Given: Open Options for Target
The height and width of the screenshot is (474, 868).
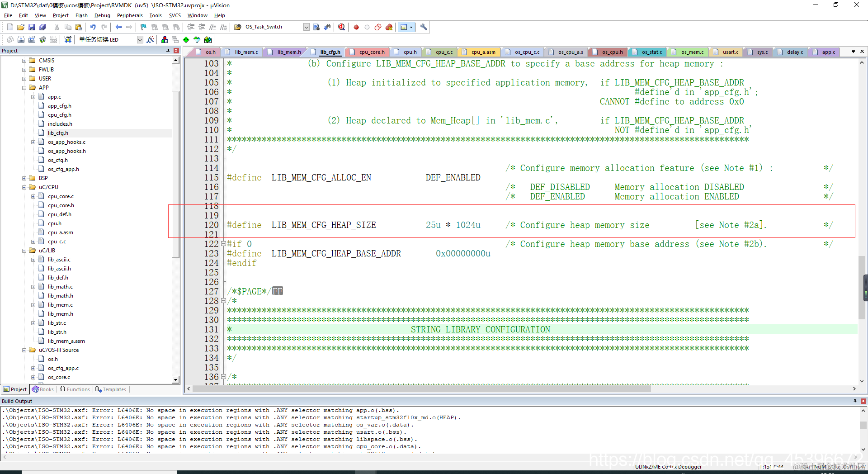Looking at the screenshot, I should coord(151,40).
